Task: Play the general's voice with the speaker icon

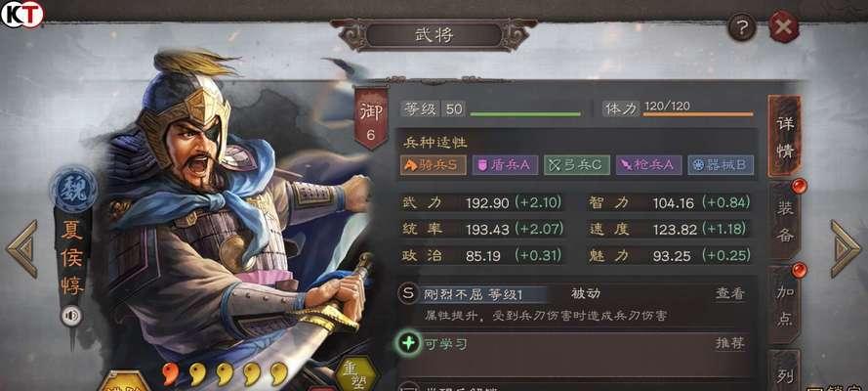Action: [71, 316]
